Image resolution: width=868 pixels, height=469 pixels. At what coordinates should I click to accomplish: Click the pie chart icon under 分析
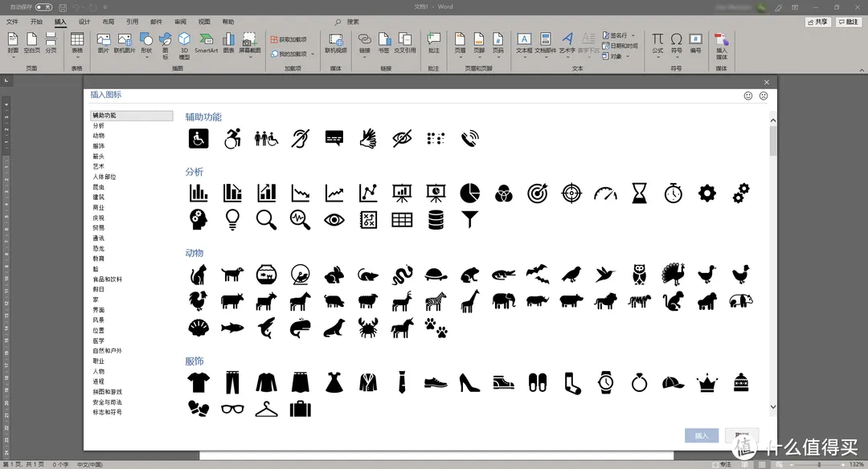[x=469, y=193]
